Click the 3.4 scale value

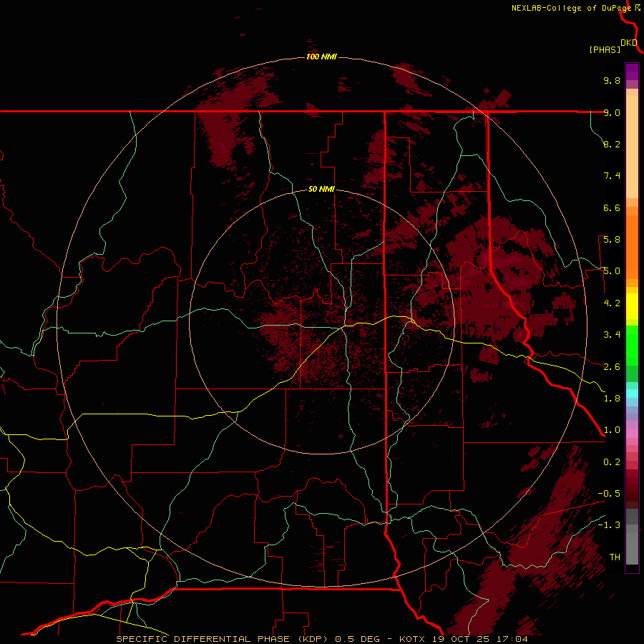pyautogui.click(x=612, y=335)
